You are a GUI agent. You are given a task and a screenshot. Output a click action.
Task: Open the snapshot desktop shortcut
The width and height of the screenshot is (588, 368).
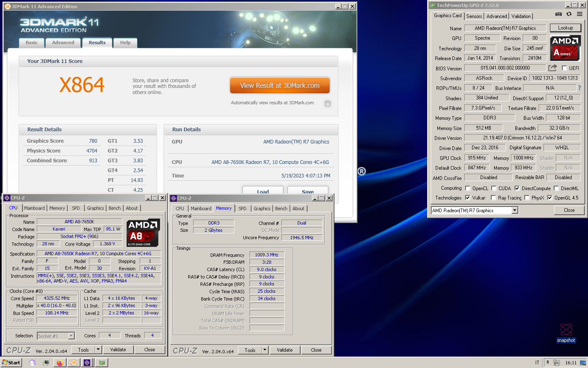(x=566, y=333)
